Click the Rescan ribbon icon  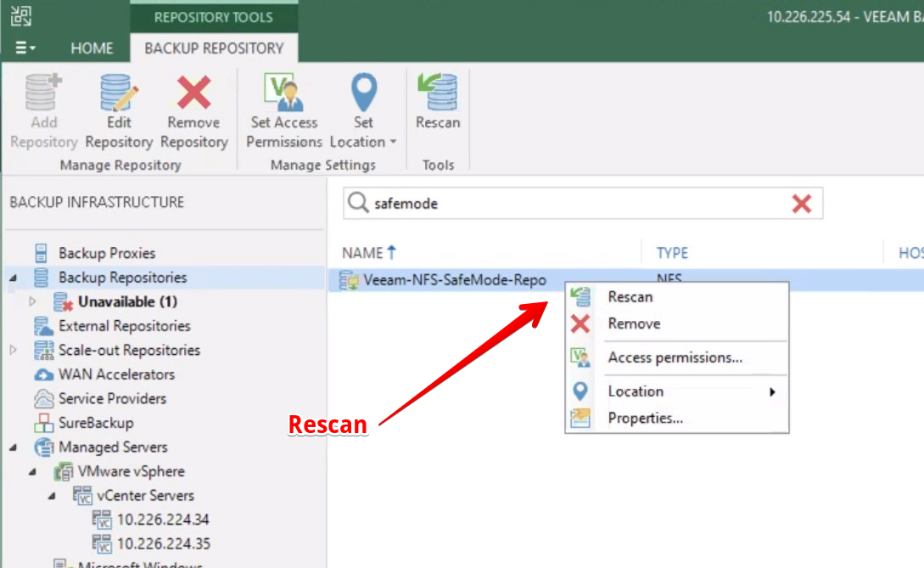click(438, 92)
